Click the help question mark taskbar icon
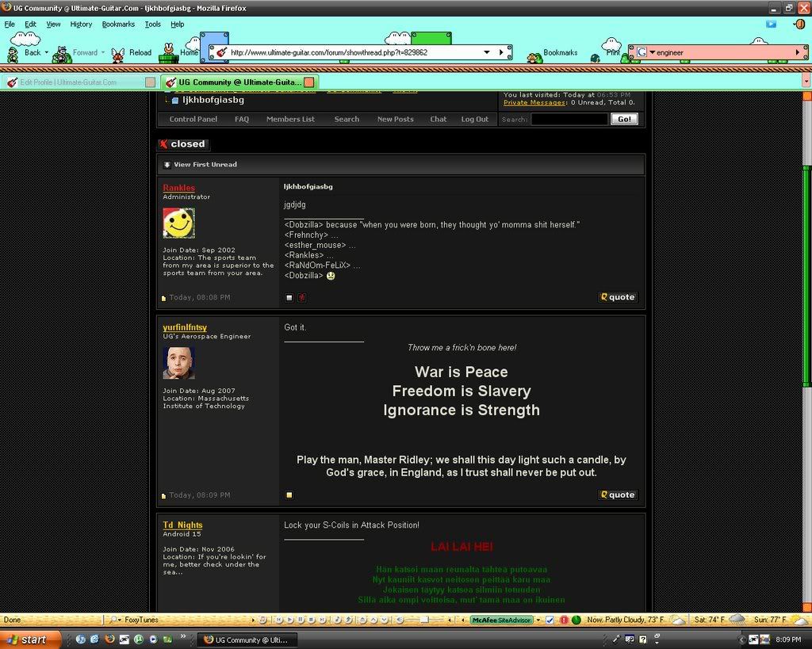812x649 pixels. click(642, 639)
